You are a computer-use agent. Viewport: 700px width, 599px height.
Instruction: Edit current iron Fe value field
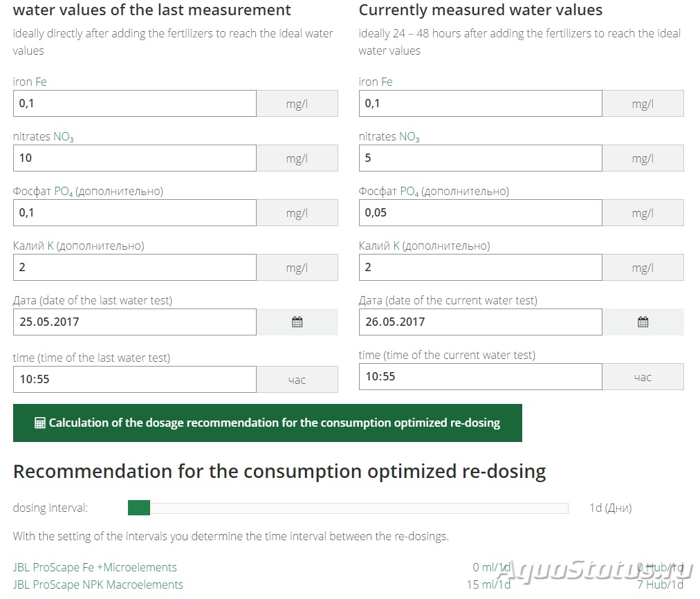[480, 104]
